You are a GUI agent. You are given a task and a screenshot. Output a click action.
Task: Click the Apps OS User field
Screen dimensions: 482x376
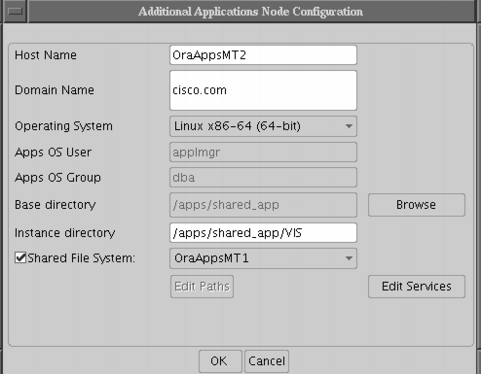263,152
